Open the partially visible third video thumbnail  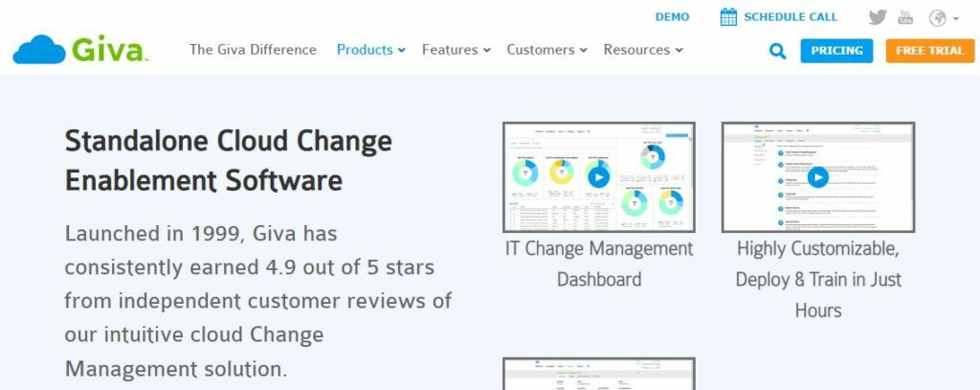[x=599, y=374]
